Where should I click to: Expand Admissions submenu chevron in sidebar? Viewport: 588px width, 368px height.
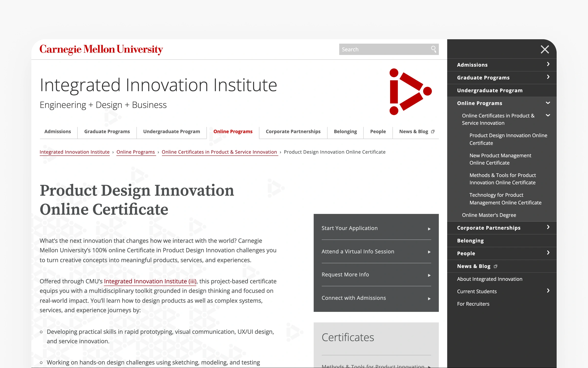548,64
